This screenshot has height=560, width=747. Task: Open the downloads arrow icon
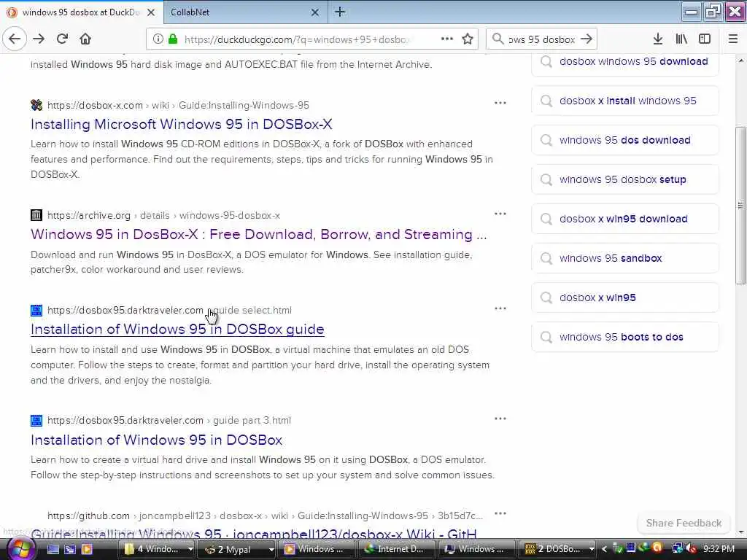[658, 39]
